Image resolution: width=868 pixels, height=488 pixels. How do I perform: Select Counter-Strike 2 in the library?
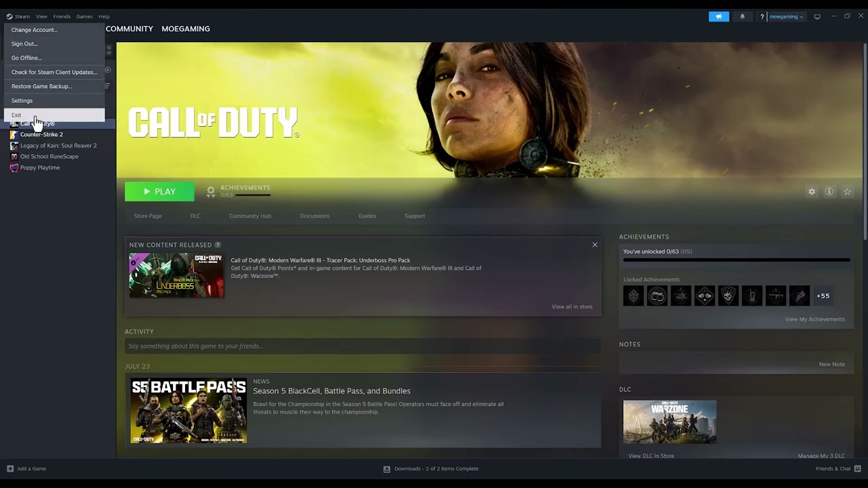pyautogui.click(x=41, y=134)
